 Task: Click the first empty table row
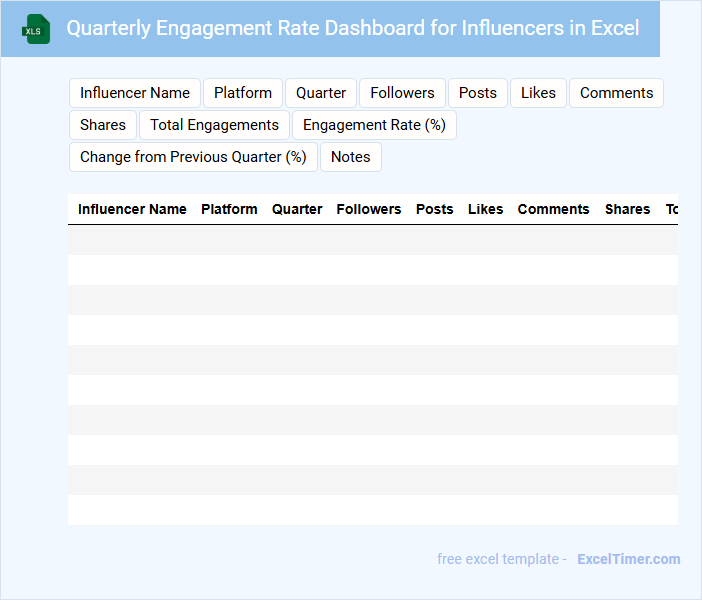[372, 240]
